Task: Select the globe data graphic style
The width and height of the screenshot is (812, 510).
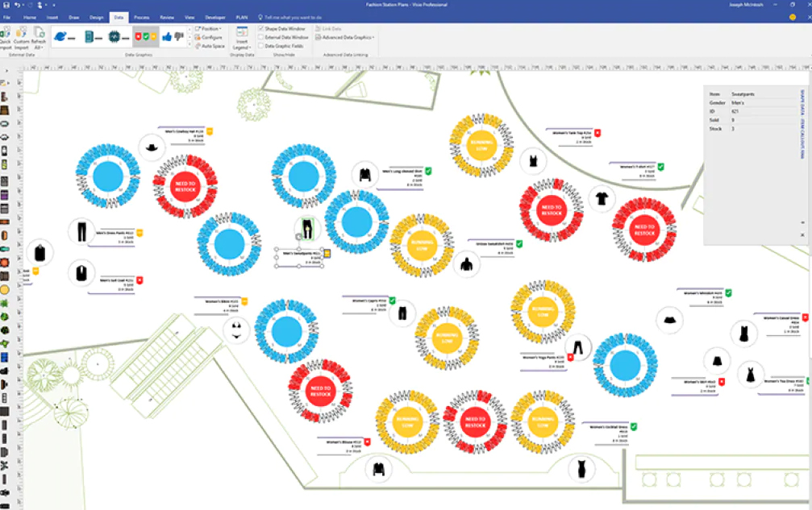Action: click(x=65, y=37)
